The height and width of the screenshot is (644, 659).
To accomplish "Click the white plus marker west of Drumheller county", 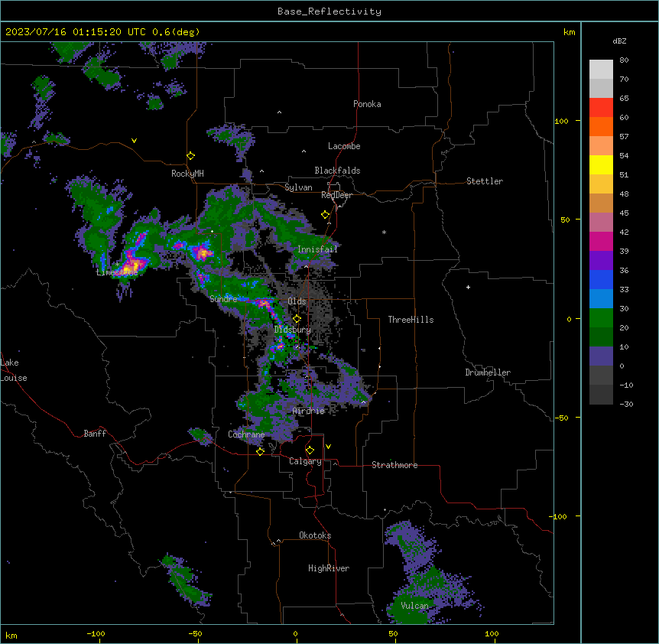I will (468, 287).
